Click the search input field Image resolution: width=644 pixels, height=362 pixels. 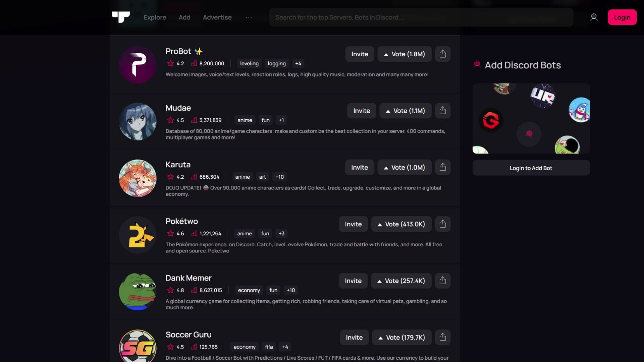[420, 17]
